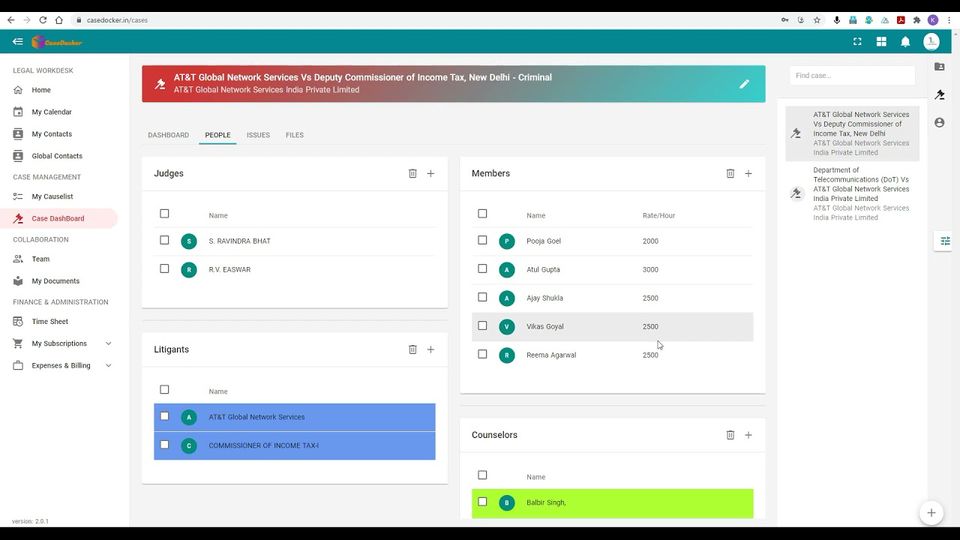The height and width of the screenshot is (540, 960).
Task: Open the folder icon in the right rail
Action: coord(939,66)
